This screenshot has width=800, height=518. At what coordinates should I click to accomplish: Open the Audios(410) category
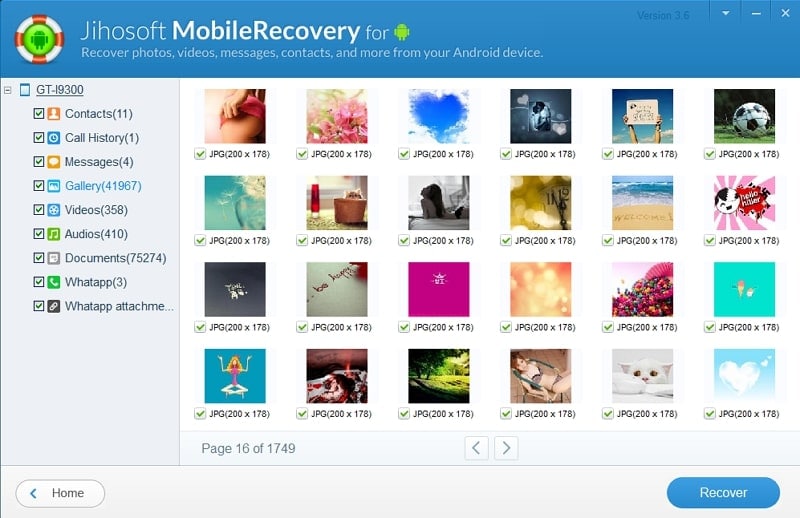pyautogui.click(x=96, y=234)
